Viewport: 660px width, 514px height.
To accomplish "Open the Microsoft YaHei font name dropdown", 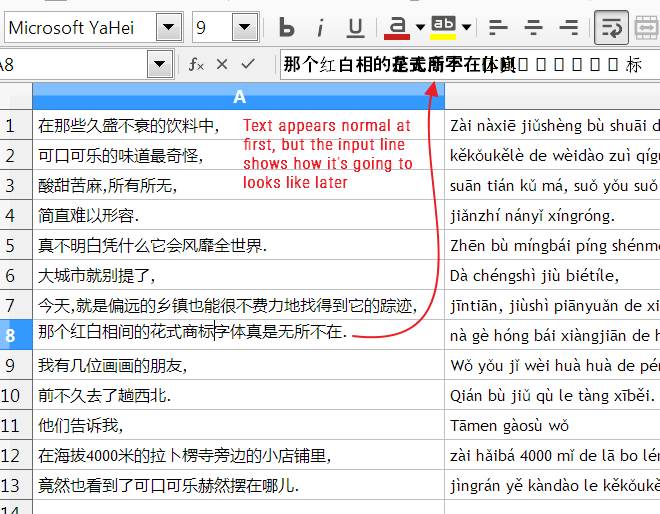I will [x=169, y=27].
